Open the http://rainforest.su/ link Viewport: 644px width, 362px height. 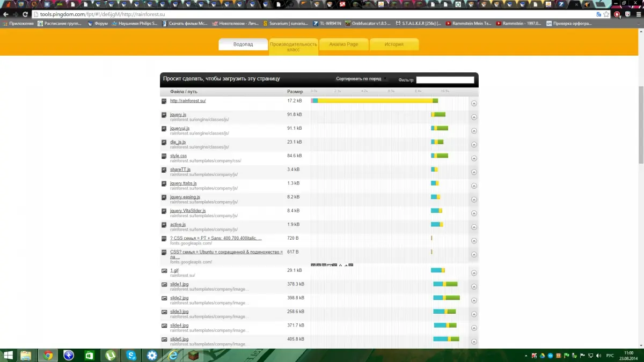(188, 101)
